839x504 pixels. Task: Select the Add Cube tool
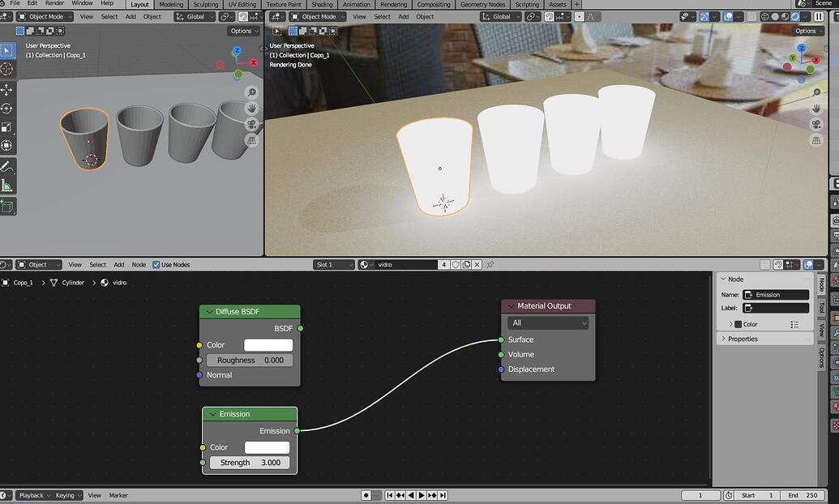7,207
